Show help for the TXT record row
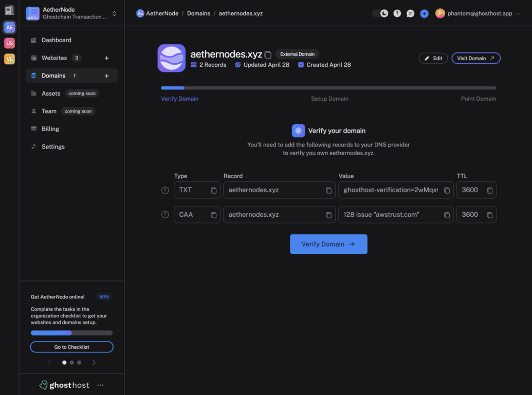The image size is (532, 395). pos(165,190)
